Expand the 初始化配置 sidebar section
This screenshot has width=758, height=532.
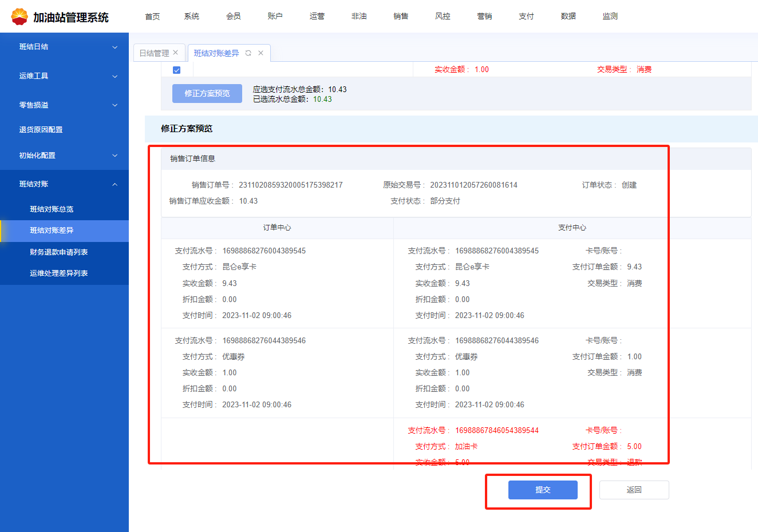[x=64, y=156]
